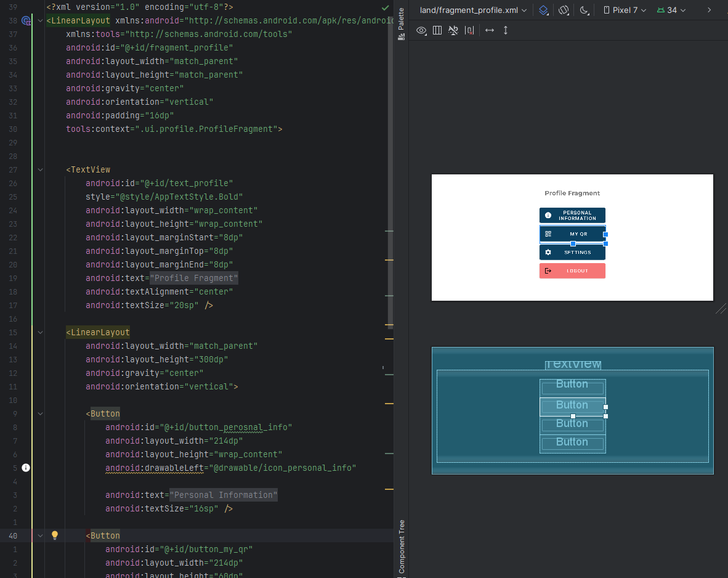The width and height of the screenshot is (728, 578).
Task: Open the Palette side panel
Action: (401, 23)
